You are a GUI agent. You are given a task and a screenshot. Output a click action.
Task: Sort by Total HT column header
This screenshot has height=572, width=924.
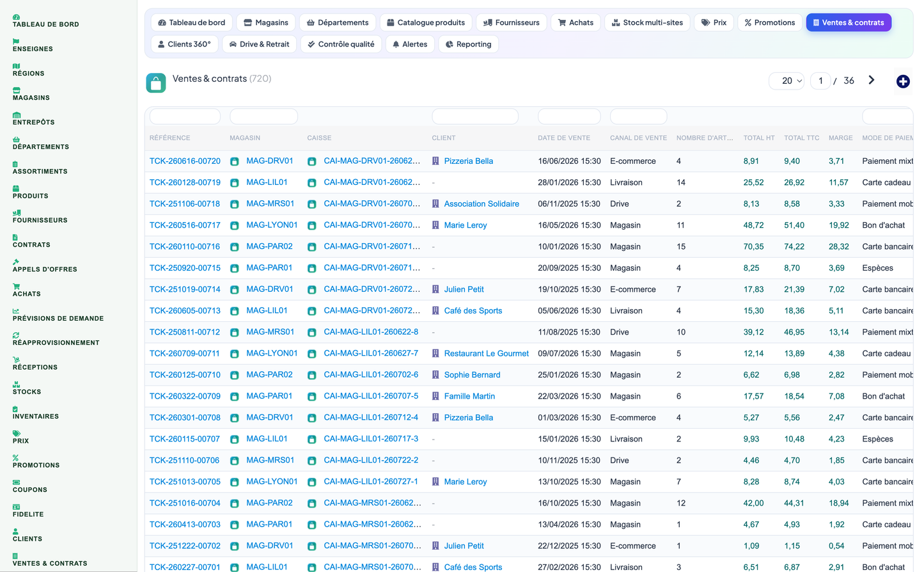pos(759,138)
